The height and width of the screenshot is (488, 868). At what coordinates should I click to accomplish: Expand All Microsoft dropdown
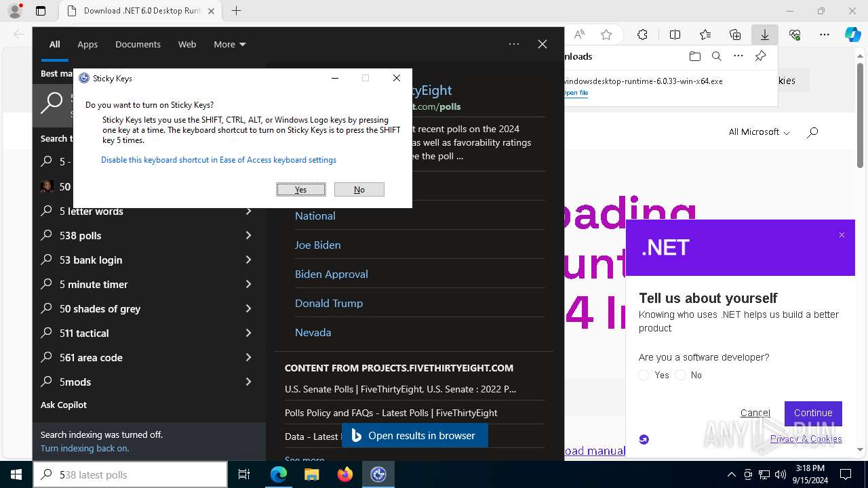759,132
